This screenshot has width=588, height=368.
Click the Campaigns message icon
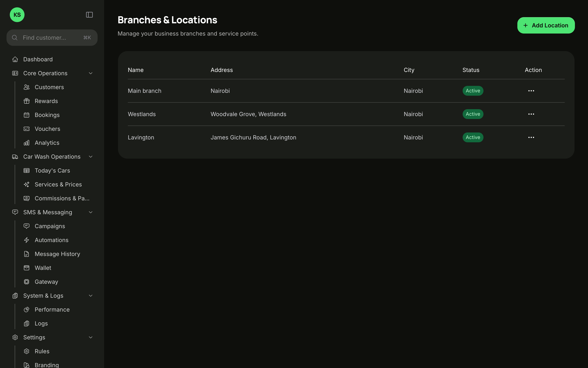pyautogui.click(x=27, y=226)
